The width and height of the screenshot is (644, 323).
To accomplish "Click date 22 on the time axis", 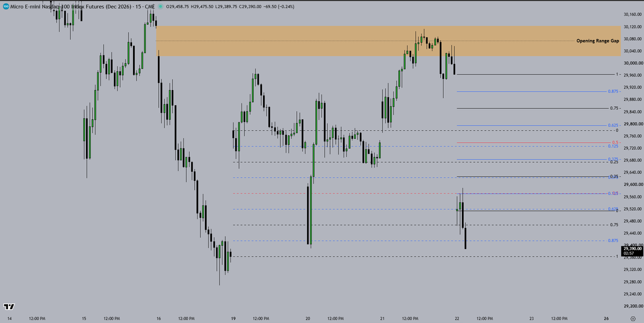I will pyautogui.click(x=457, y=318).
